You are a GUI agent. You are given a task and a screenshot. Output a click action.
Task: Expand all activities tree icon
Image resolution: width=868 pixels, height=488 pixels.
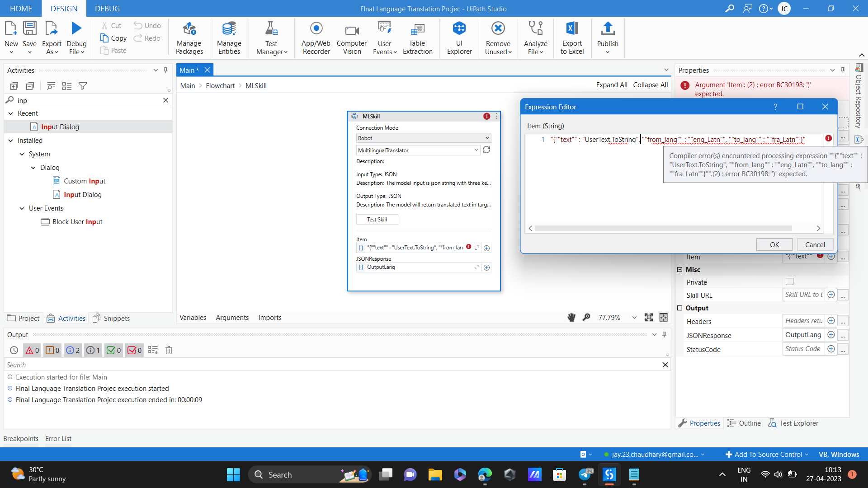(14, 86)
